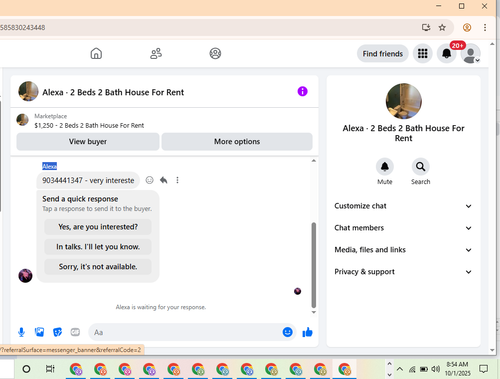Open the Windows notification center icon
This screenshot has width=500, height=379.
pyautogui.click(x=483, y=369)
